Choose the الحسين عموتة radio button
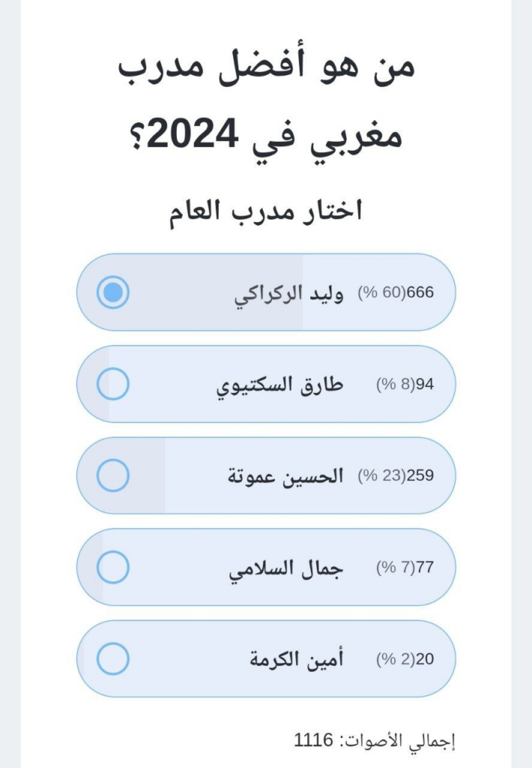This screenshot has width=532, height=768. coord(113,475)
